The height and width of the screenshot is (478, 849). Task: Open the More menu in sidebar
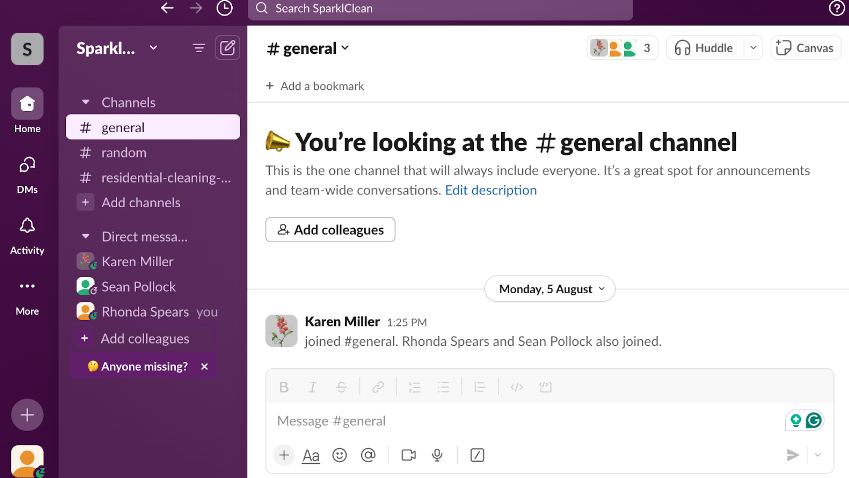27,297
